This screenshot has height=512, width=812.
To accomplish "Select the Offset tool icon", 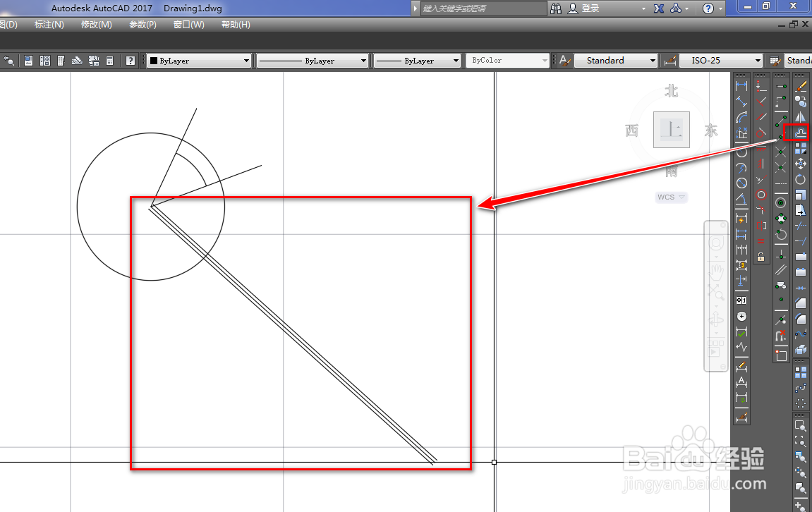I will (x=801, y=133).
